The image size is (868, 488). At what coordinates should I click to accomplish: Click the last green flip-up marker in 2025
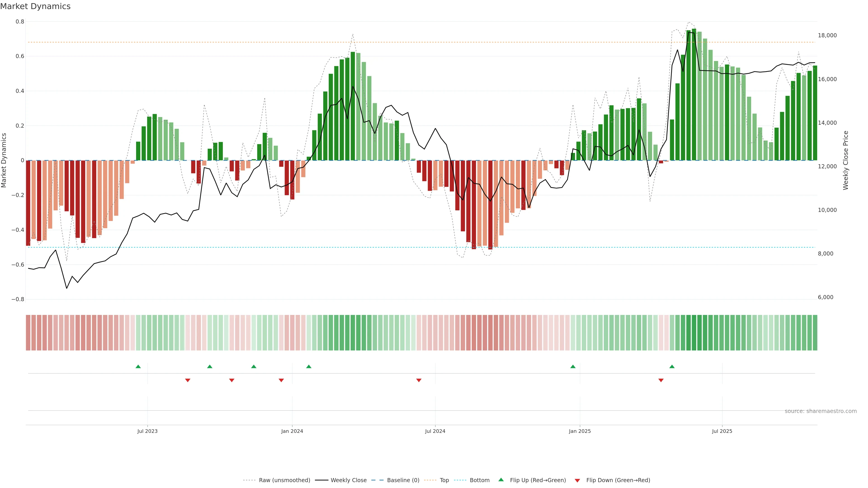coord(672,366)
